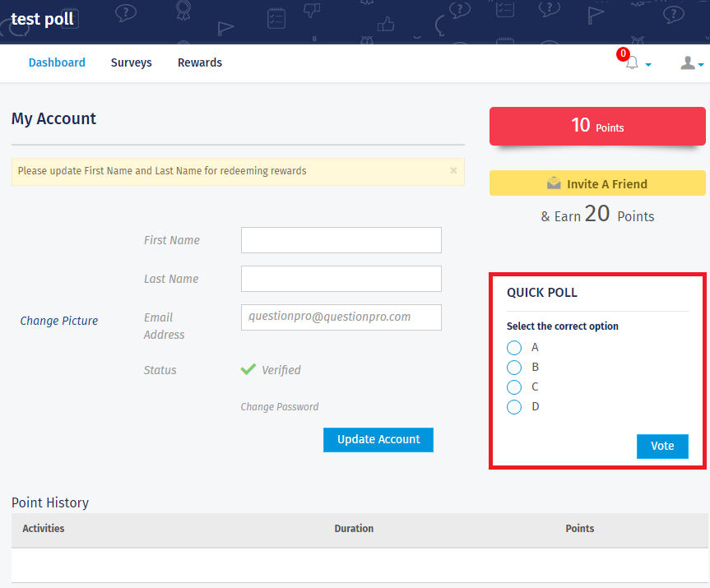Choose option C radio button
The image size is (710, 588).
click(x=514, y=387)
